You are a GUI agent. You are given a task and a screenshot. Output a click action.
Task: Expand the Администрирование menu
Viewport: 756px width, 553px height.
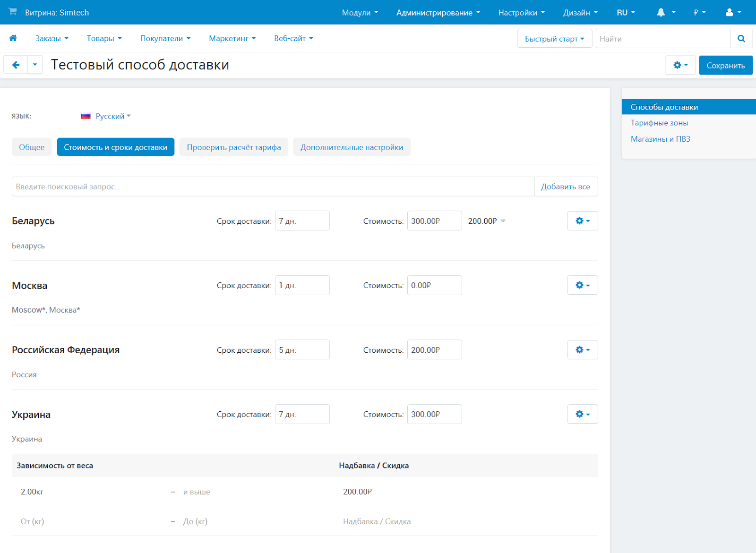pos(438,13)
